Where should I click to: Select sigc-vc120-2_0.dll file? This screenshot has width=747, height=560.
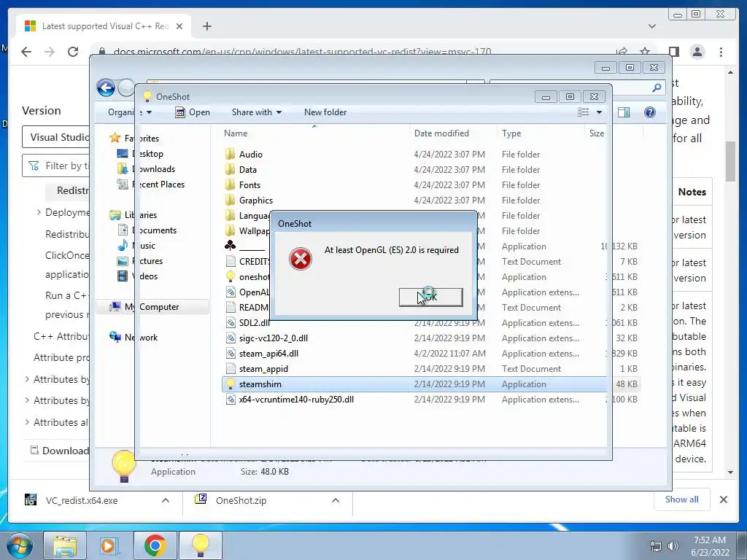[x=273, y=338]
